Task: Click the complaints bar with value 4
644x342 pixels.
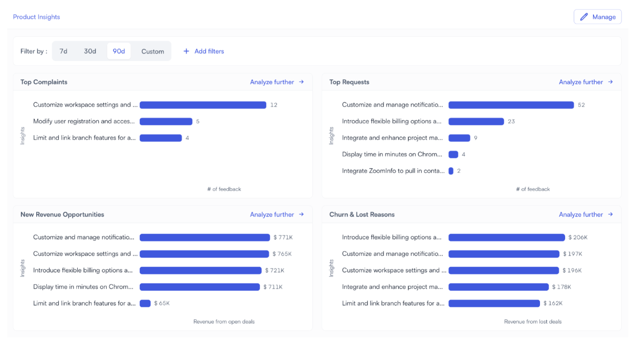Action: (161, 138)
